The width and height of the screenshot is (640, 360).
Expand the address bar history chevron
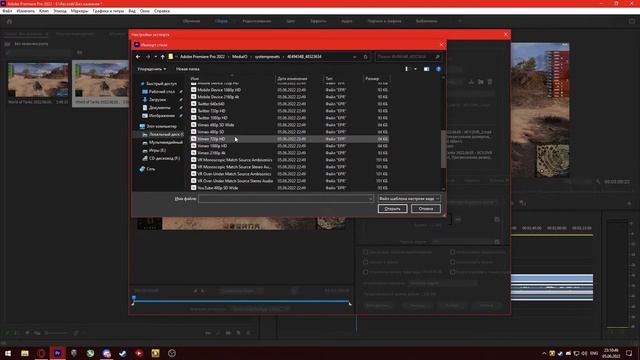pos(355,57)
